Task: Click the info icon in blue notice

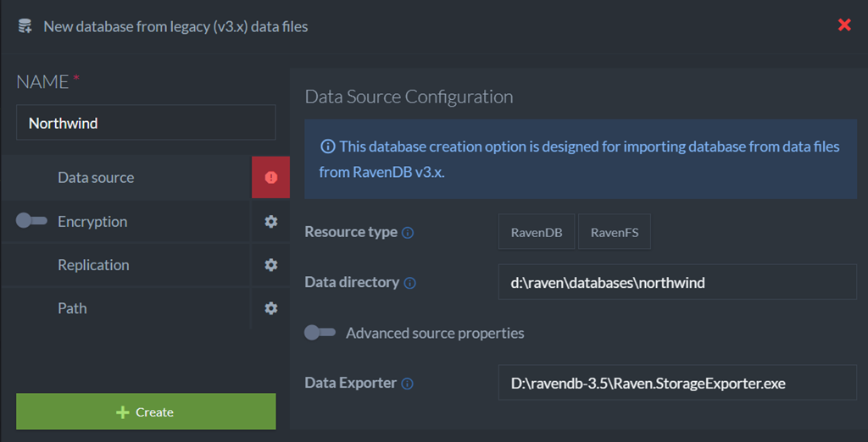Action: pyautogui.click(x=328, y=146)
